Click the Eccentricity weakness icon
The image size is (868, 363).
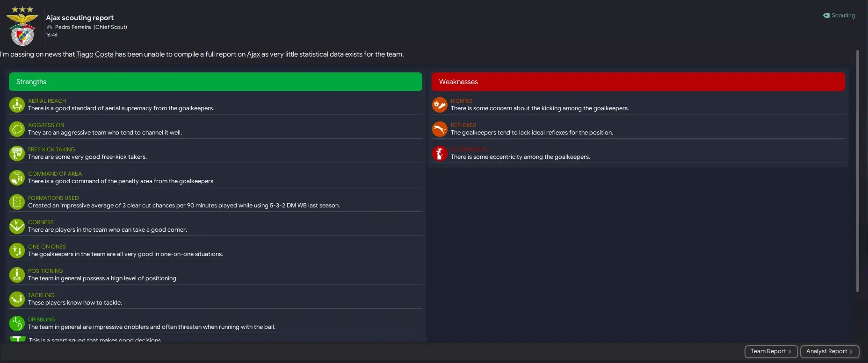pyautogui.click(x=440, y=153)
